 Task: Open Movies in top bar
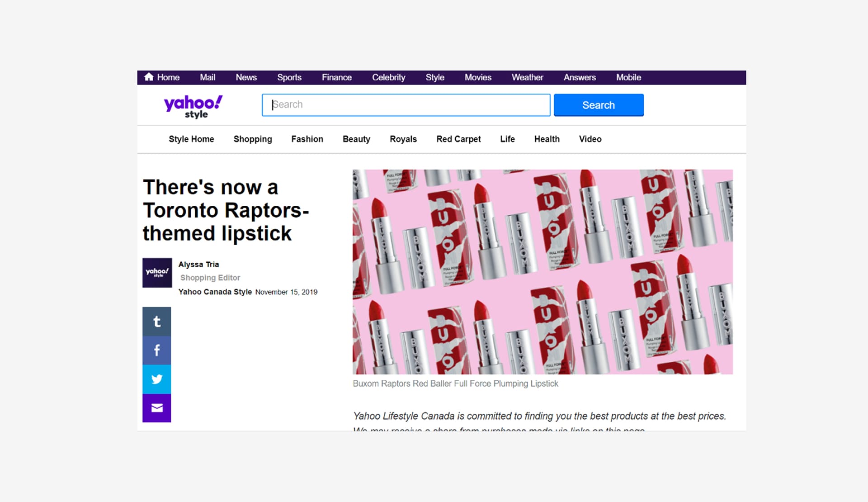coord(478,77)
